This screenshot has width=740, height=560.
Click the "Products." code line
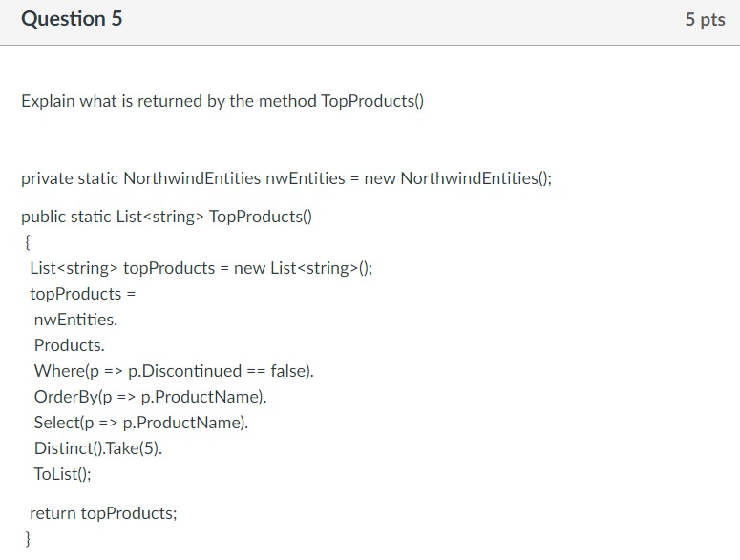coord(69,345)
